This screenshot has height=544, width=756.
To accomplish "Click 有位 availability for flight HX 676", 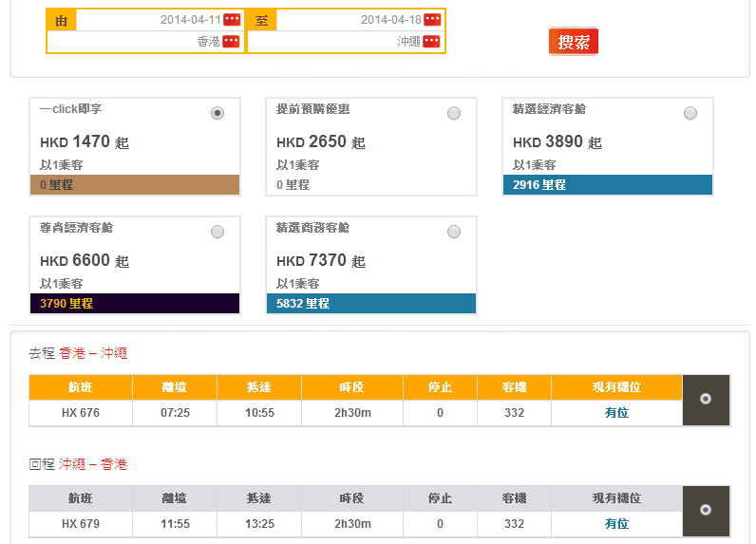I will tap(616, 413).
